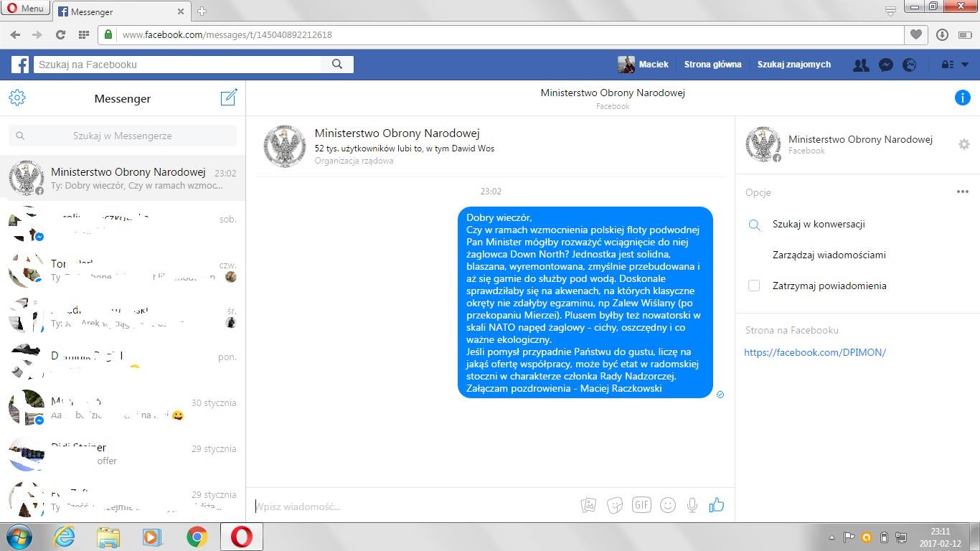Open the Opera Menu

point(24,9)
